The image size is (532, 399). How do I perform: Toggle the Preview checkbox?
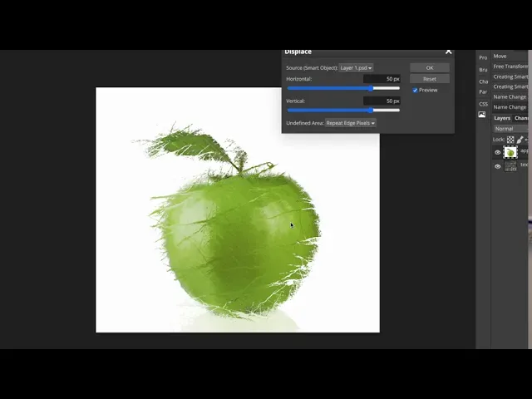[416, 90]
